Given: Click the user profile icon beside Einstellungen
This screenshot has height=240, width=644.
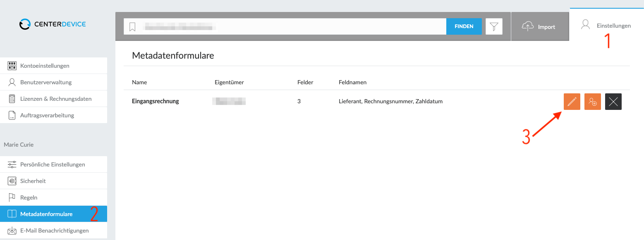Looking at the screenshot, I should point(585,25).
